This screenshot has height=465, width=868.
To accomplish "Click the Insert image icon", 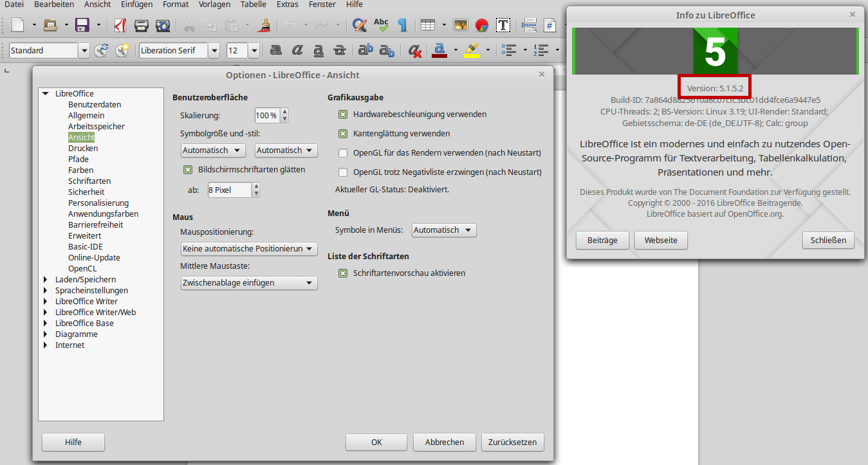I will 461,25.
